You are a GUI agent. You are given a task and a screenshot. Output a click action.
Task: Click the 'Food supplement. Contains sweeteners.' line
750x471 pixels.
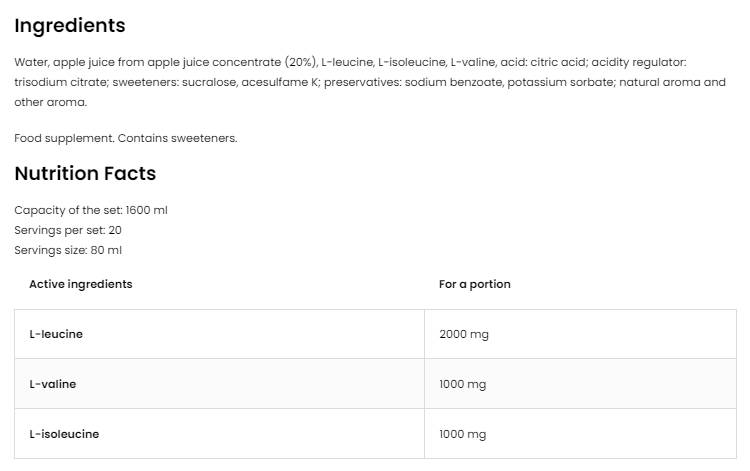coord(126,138)
